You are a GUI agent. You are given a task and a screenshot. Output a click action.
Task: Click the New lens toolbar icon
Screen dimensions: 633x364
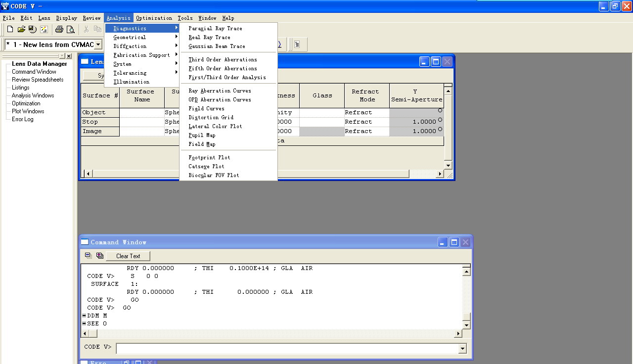click(x=10, y=30)
